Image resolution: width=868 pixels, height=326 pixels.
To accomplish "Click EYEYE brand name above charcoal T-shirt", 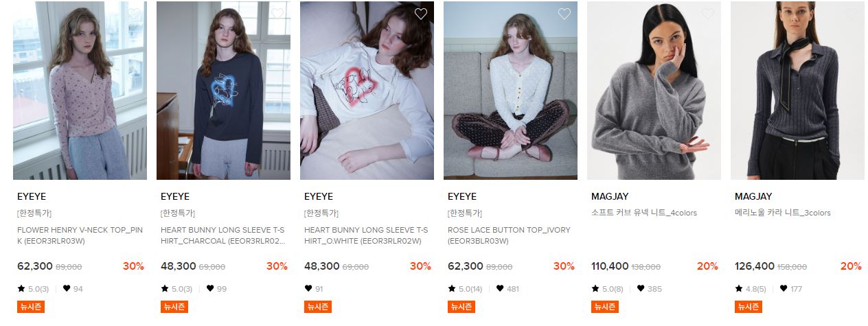I will (x=175, y=196).
